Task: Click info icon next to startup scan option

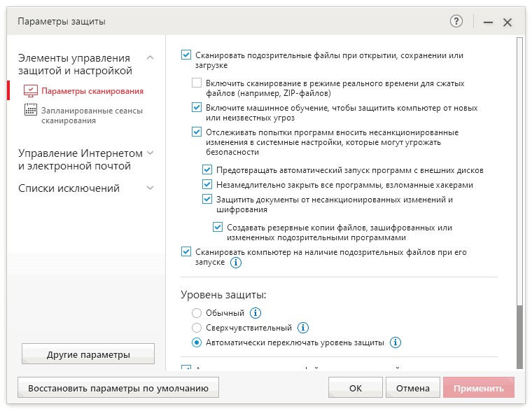Action: (x=236, y=263)
